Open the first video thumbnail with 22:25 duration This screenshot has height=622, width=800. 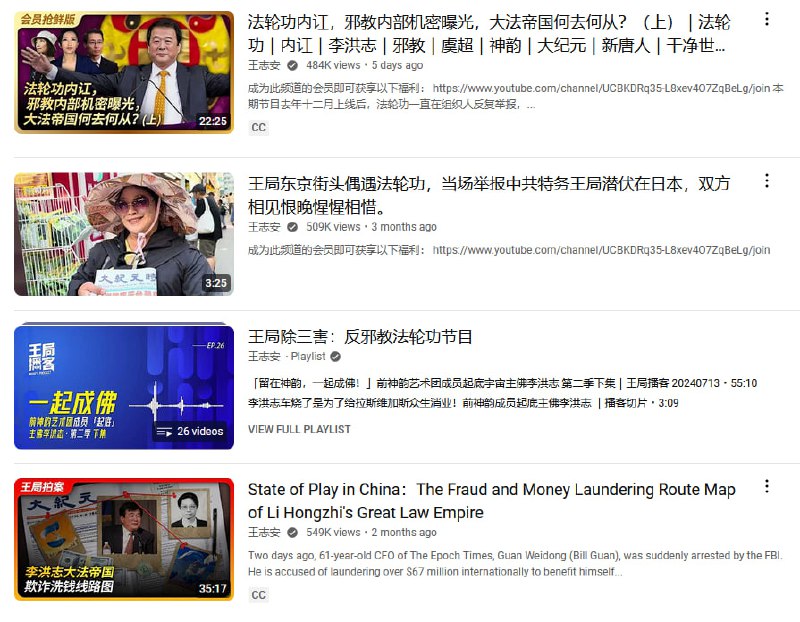pos(123,72)
